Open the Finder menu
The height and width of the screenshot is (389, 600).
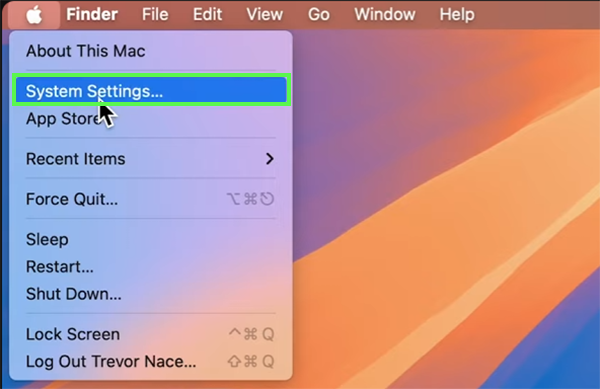pos(92,15)
